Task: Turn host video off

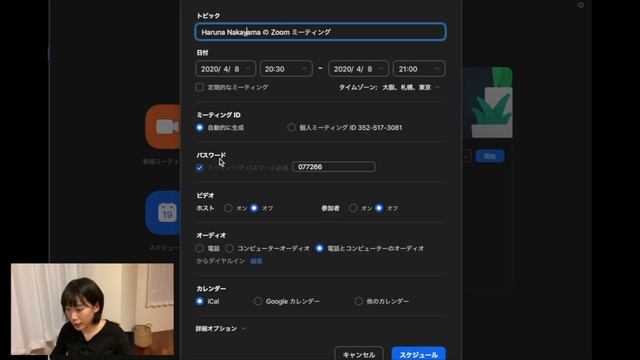Action: (x=254, y=208)
